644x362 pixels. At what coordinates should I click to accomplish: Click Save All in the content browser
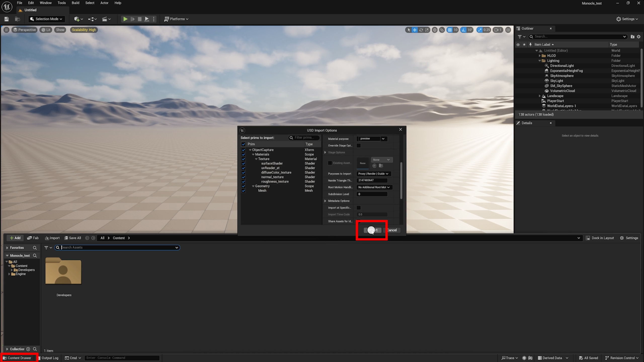click(x=73, y=238)
